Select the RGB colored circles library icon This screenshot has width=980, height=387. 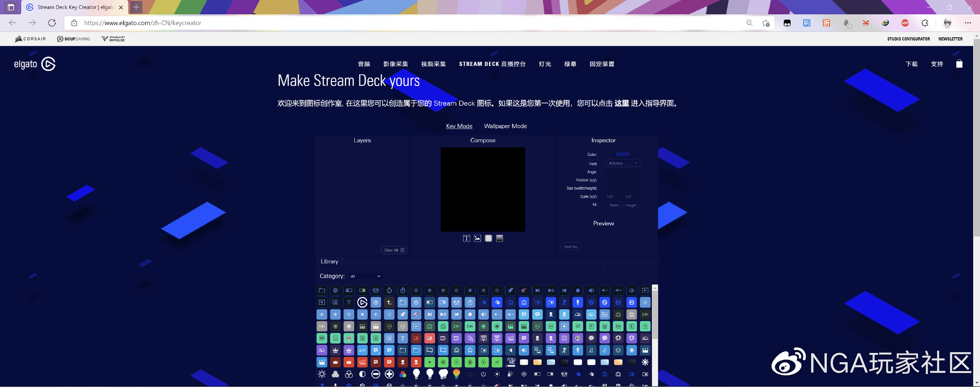point(402,374)
